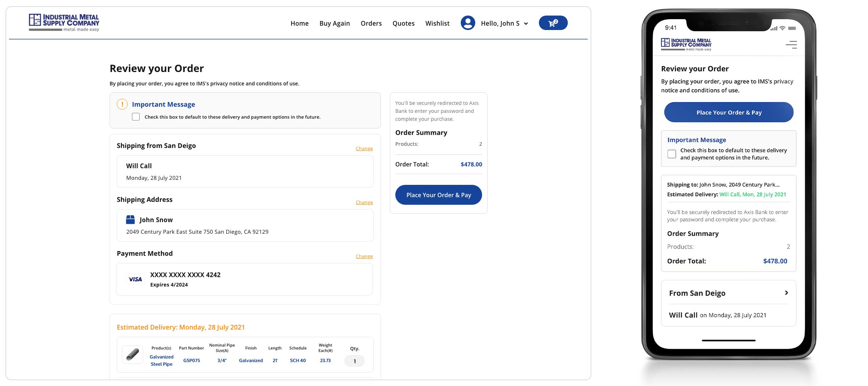Check the desktop default delivery options checkbox
The image size is (868, 386).
click(136, 117)
